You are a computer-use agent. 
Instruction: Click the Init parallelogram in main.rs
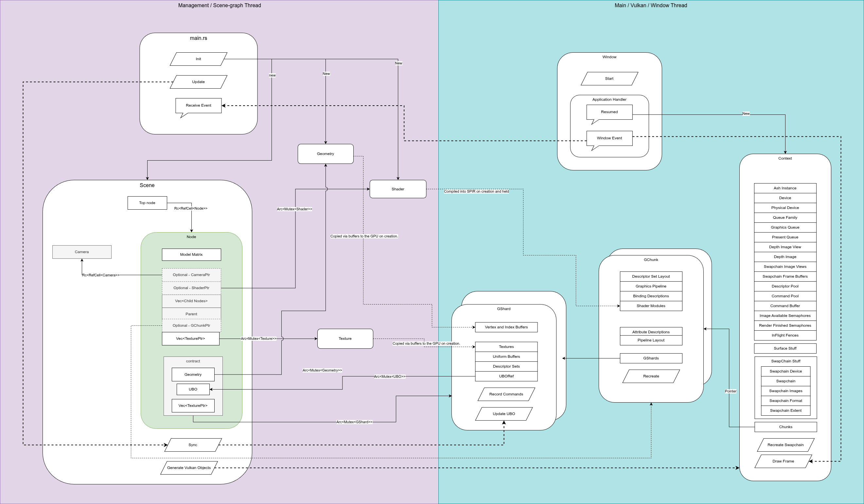click(x=198, y=59)
